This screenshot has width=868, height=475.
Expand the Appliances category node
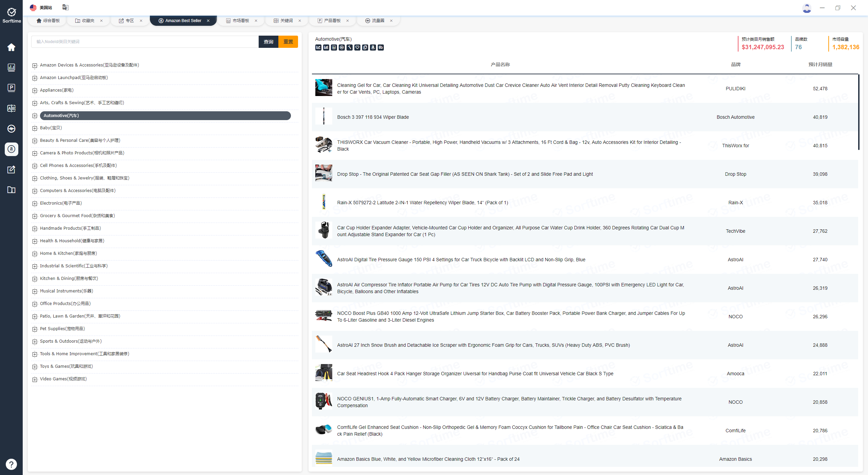click(35, 91)
